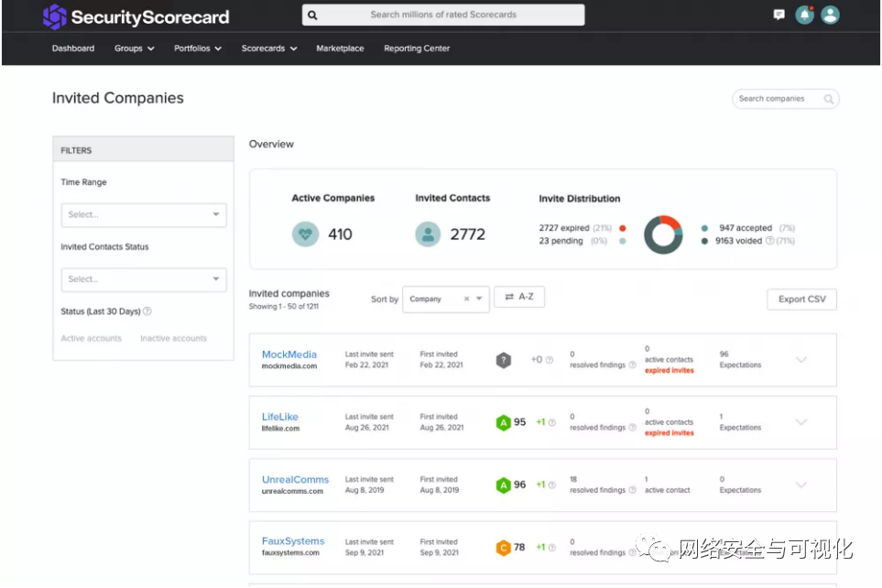Screen dimensions: 882x588
Task: Click the FauxSystems grade C badge
Action: point(503,548)
